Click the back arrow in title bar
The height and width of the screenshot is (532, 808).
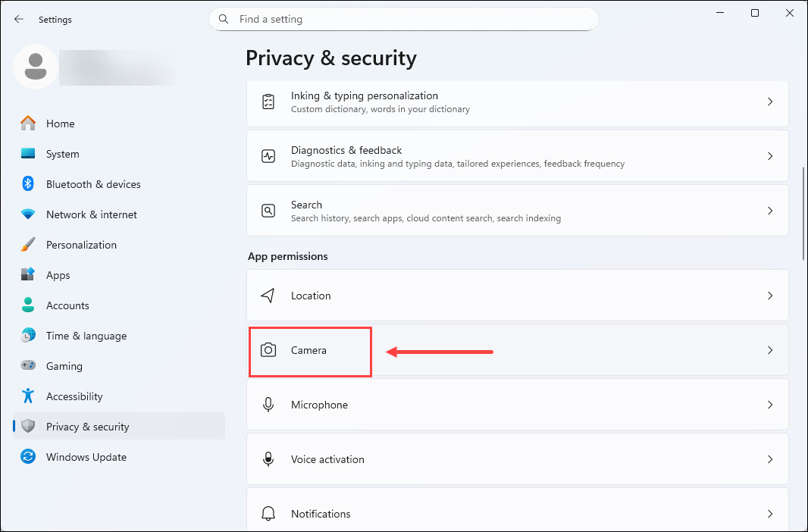(x=19, y=20)
